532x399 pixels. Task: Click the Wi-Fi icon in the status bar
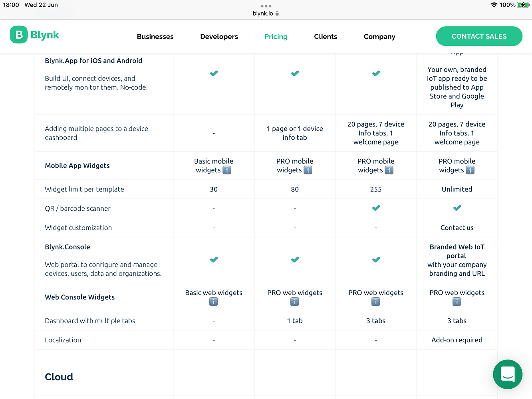coord(493,5)
